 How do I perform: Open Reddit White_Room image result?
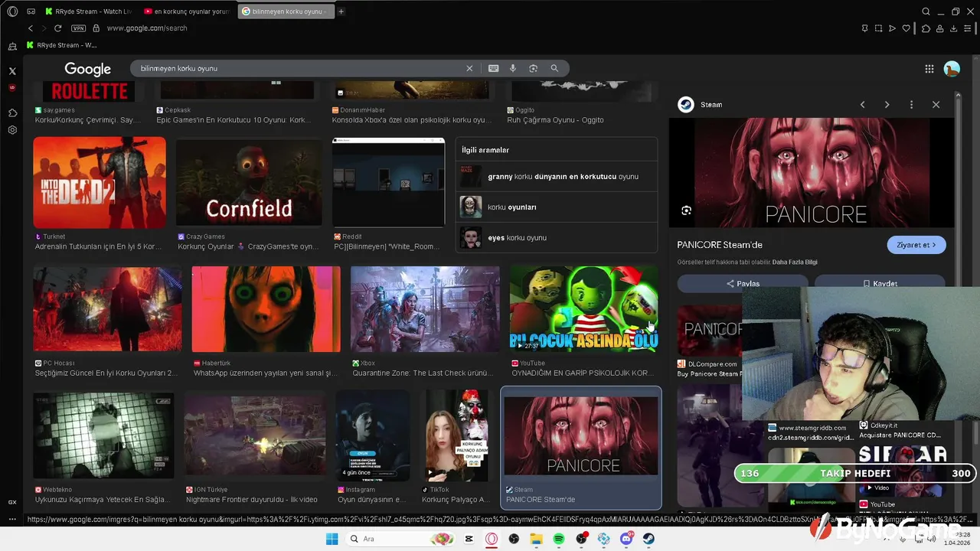coord(388,183)
